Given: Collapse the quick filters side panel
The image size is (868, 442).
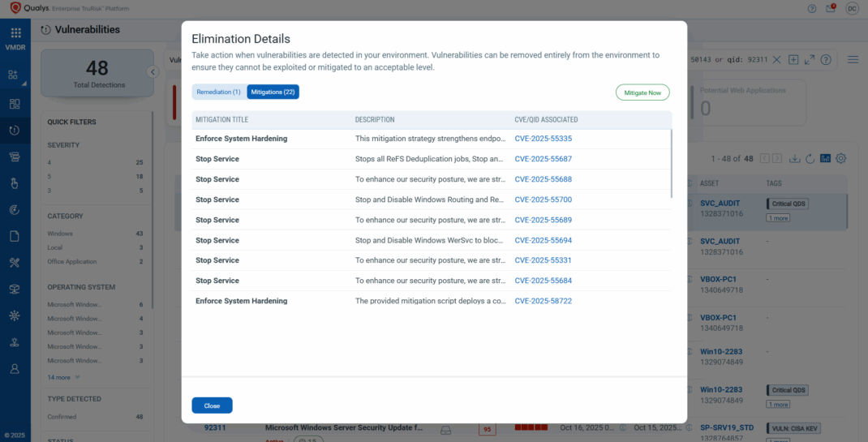Looking at the screenshot, I should [153, 72].
